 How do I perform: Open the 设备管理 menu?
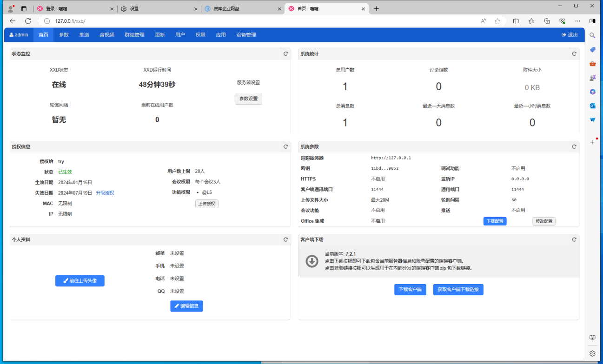pos(246,35)
